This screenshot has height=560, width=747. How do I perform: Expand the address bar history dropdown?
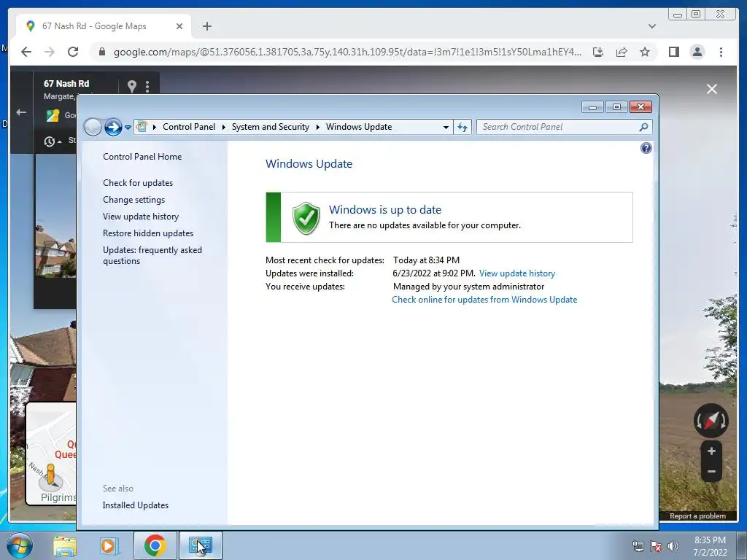(446, 127)
